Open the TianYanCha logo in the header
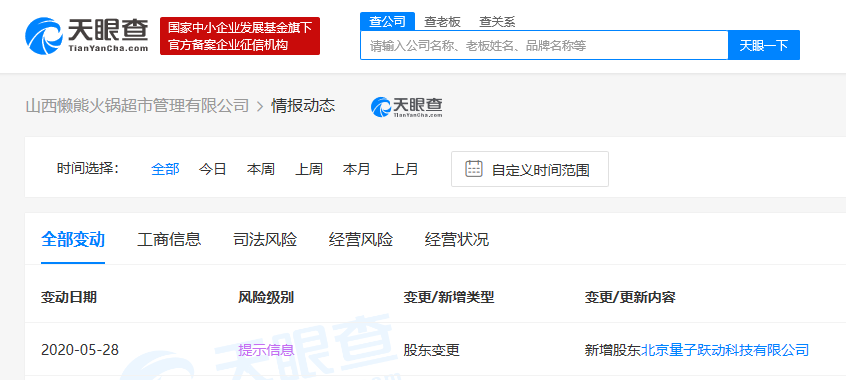 (86, 35)
